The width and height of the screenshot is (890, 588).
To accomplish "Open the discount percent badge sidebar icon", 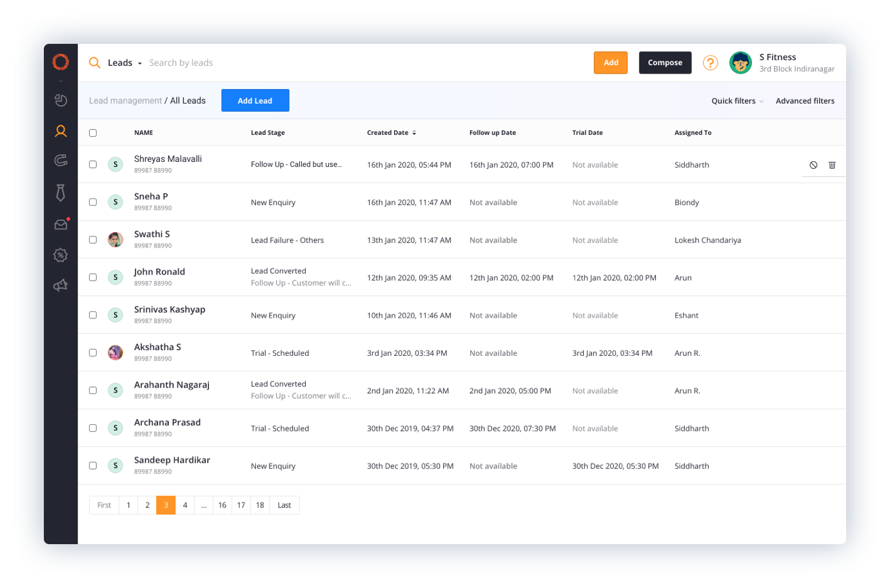I will coord(61,255).
